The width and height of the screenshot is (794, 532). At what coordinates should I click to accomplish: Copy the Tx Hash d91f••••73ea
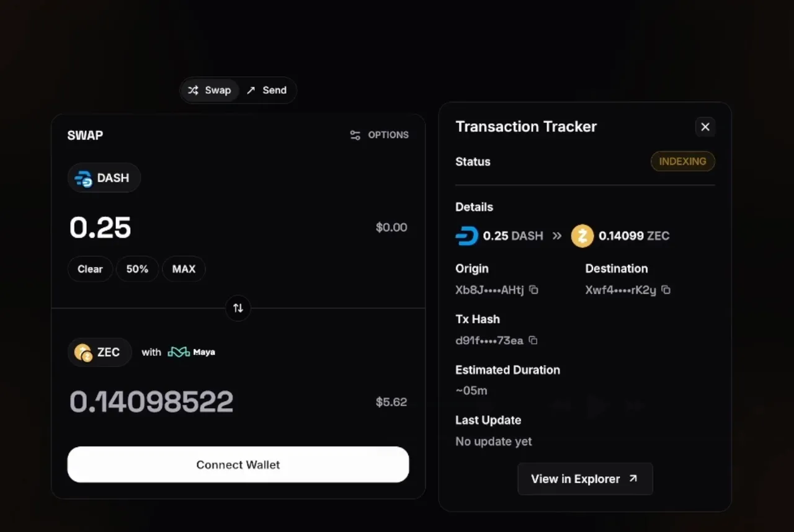tap(533, 340)
